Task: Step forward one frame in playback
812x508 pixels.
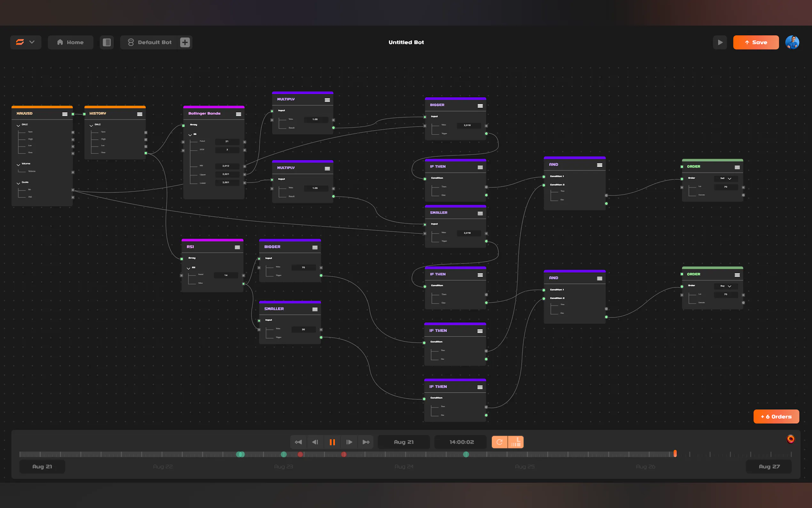Action: pos(349,442)
